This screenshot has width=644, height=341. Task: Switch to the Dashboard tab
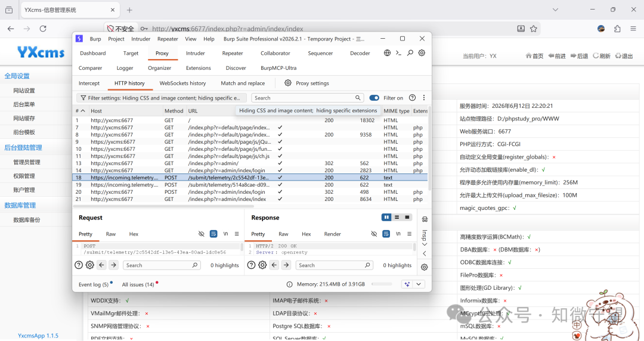coord(93,54)
